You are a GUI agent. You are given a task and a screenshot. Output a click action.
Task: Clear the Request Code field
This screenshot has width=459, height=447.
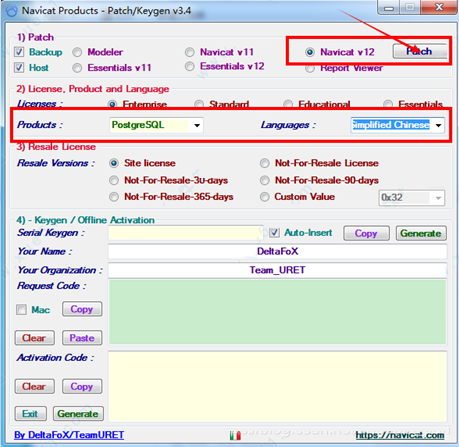pos(34,338)
